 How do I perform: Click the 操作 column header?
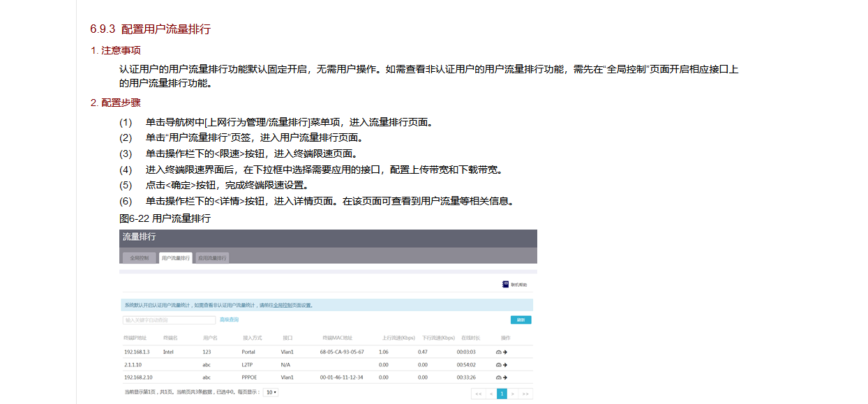coord(506,338)
